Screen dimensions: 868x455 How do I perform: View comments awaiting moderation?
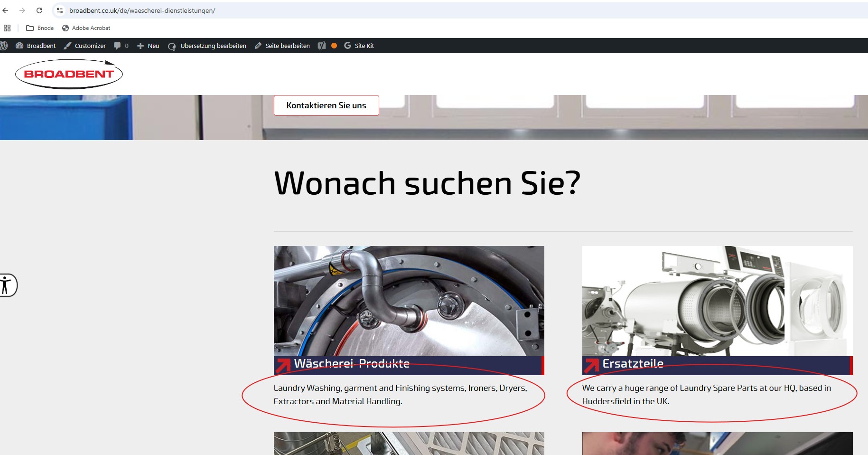click(x=121, y=46)
